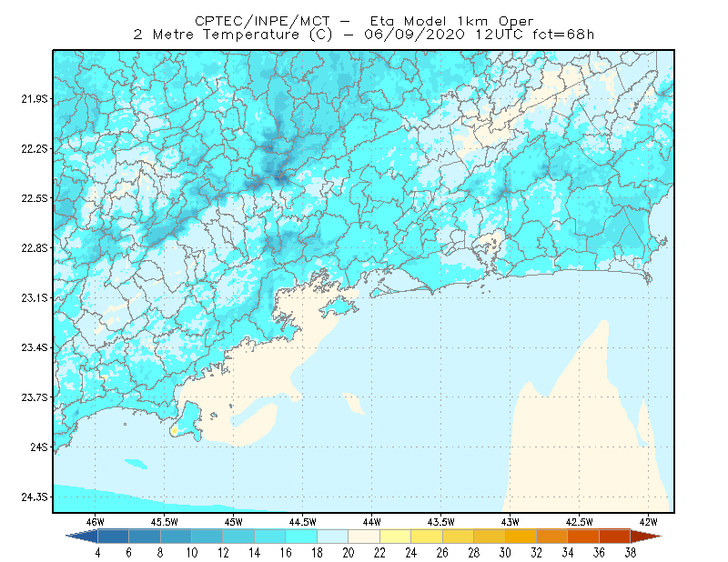728x562 pixels.
Task: Click the 22-24 light yellow colorbar swatch
Action: pyautogui.click(x=396, y=537)
